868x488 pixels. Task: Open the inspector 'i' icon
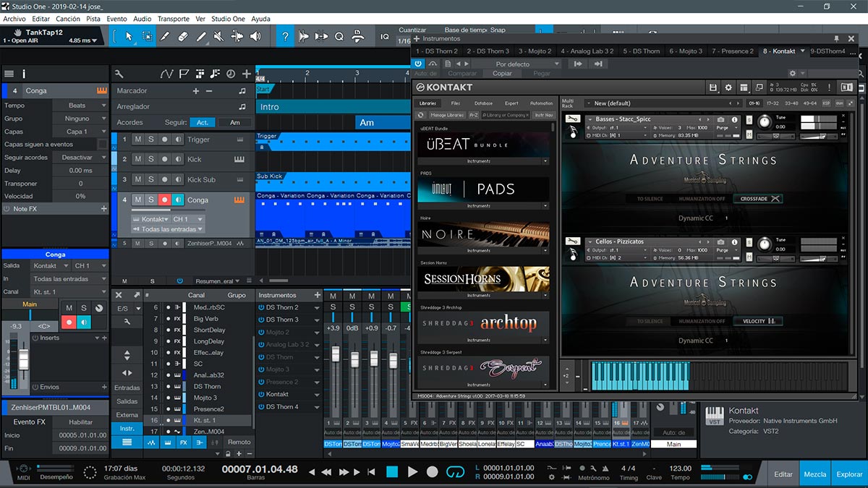[24, 74]
